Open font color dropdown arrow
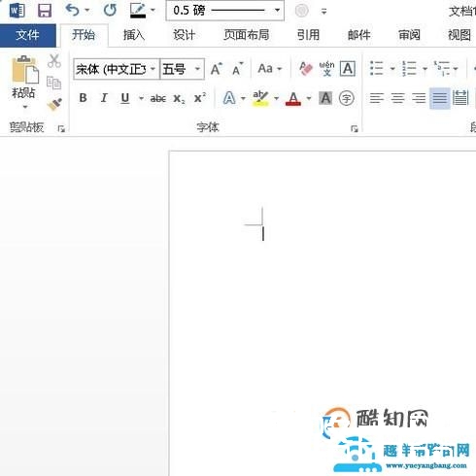 click(309, 98)
